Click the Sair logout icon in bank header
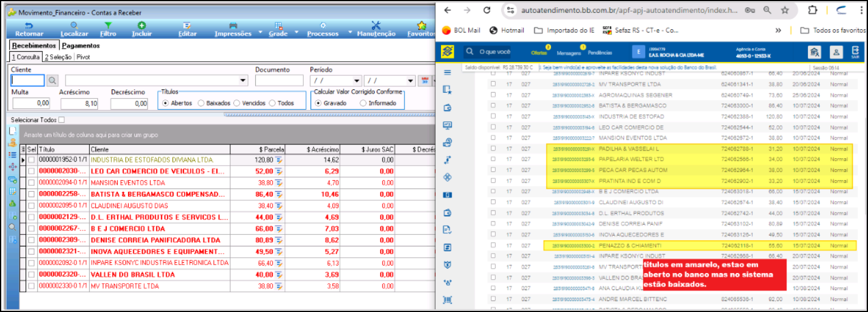Screen dimensions: 868x312 point(855,52)
